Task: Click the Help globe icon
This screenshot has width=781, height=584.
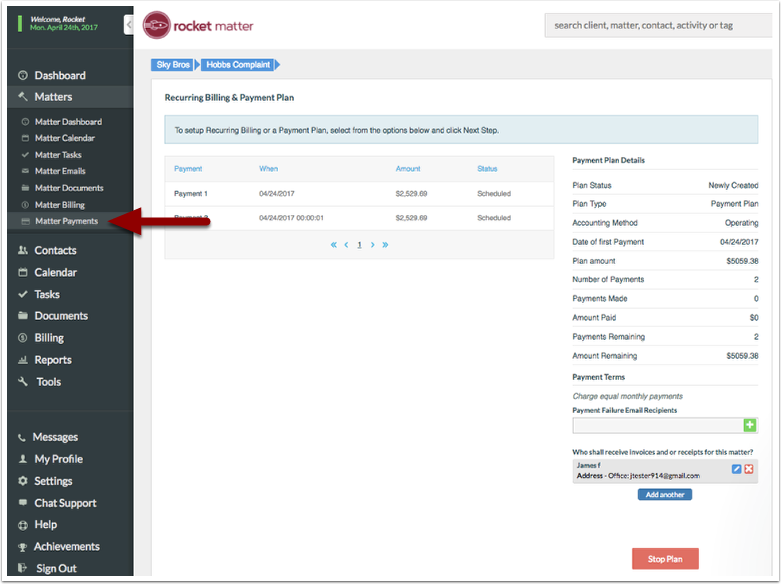Action: coord(22,525)
